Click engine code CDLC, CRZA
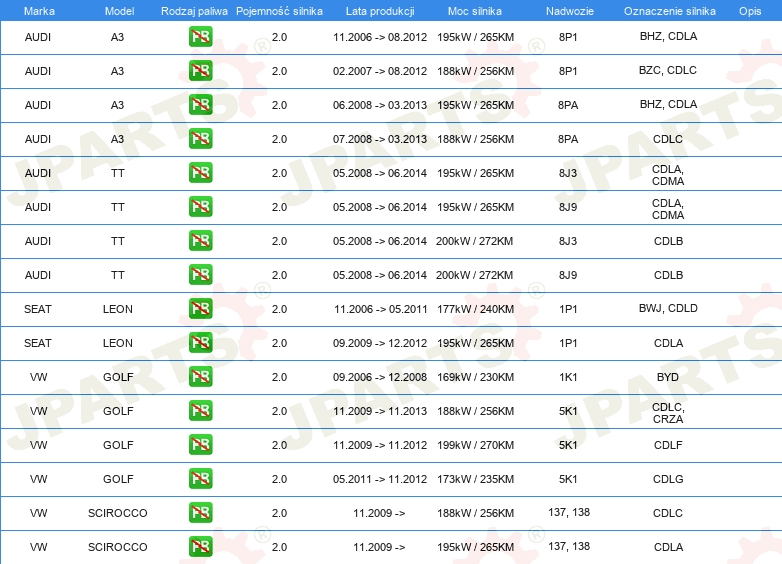This screenshot has width=782, height=564. click(x=668, y=413)
